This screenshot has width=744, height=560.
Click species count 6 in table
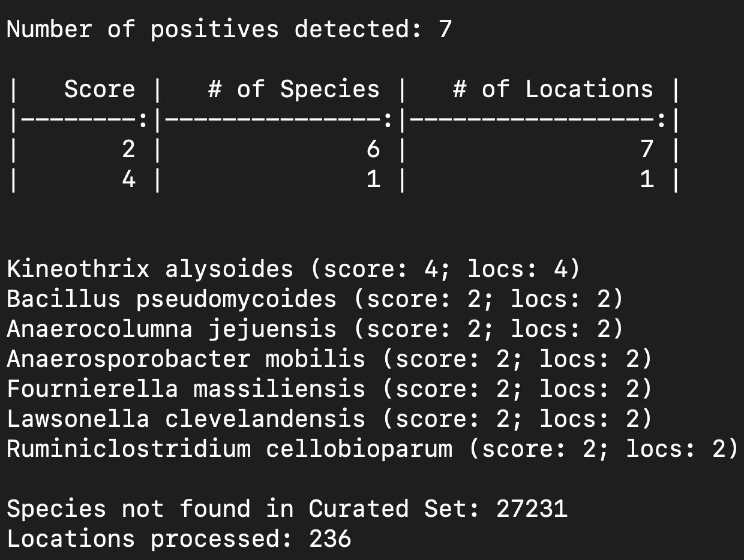pyautogui.click(x=373, y=149)
